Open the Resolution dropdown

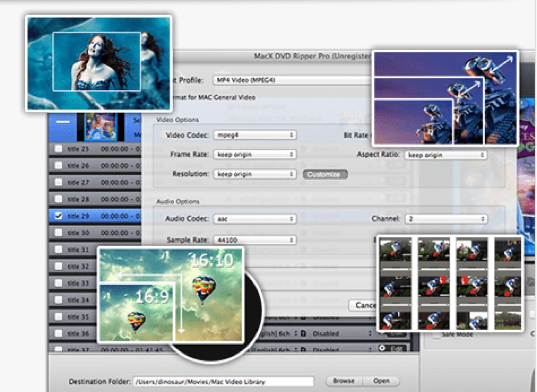click(x=255, y=173)
